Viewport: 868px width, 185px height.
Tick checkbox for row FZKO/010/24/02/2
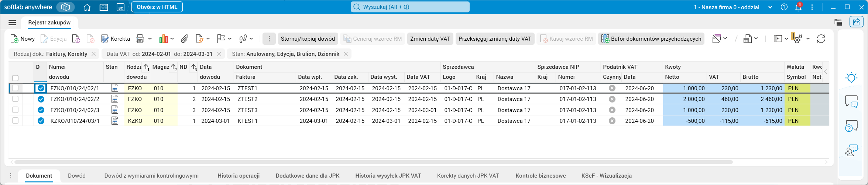[x=15, y=99]
